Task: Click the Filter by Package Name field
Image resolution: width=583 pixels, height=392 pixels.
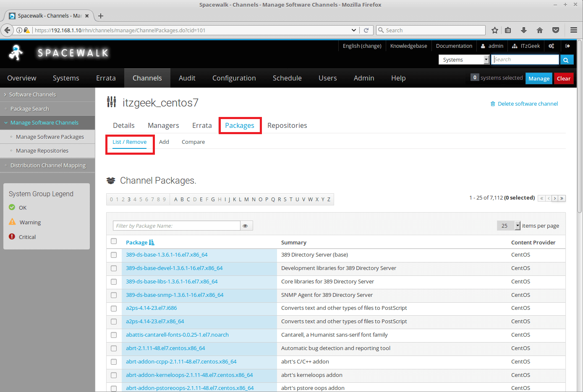Action: 176,226
